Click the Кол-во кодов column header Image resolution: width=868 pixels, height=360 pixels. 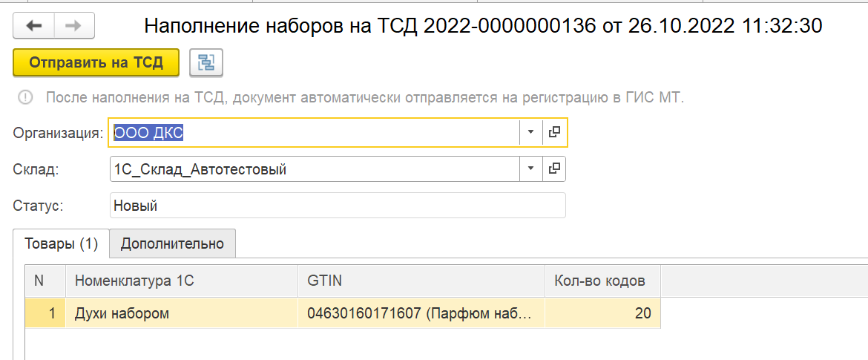pos(603,281)
